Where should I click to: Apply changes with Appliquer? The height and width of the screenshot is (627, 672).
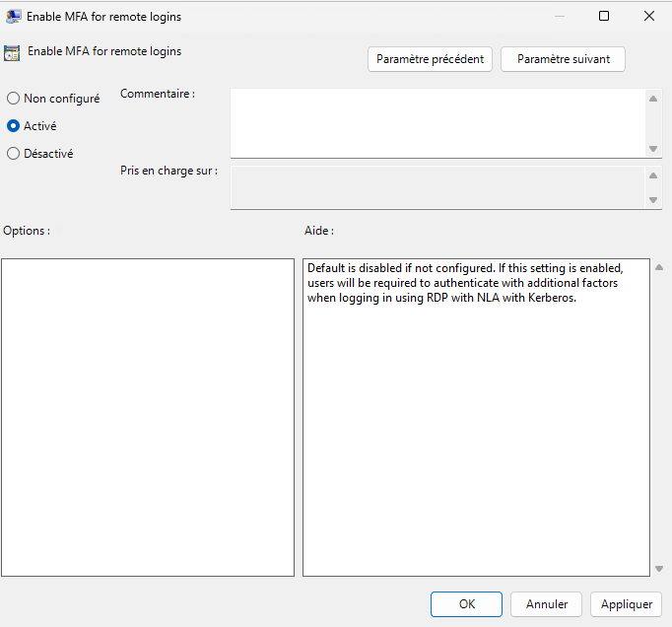click(x=626, y=604)
